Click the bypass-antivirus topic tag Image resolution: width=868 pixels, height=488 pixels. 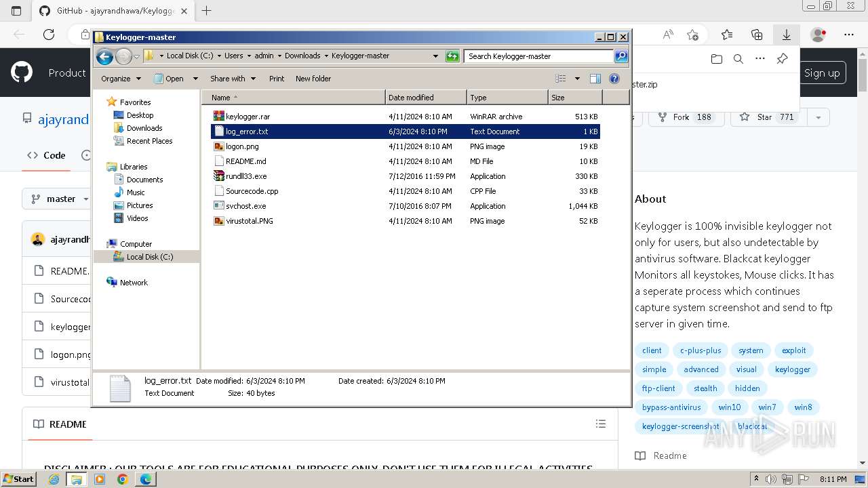pos(671,407)
